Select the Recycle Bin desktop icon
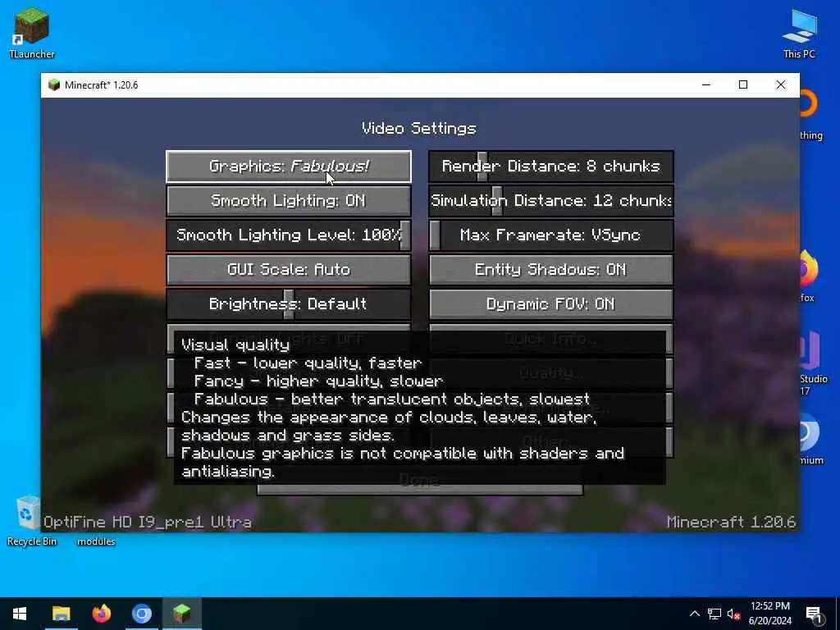The height and width of the screenshot is (630, 840). (x=30, y=521)
